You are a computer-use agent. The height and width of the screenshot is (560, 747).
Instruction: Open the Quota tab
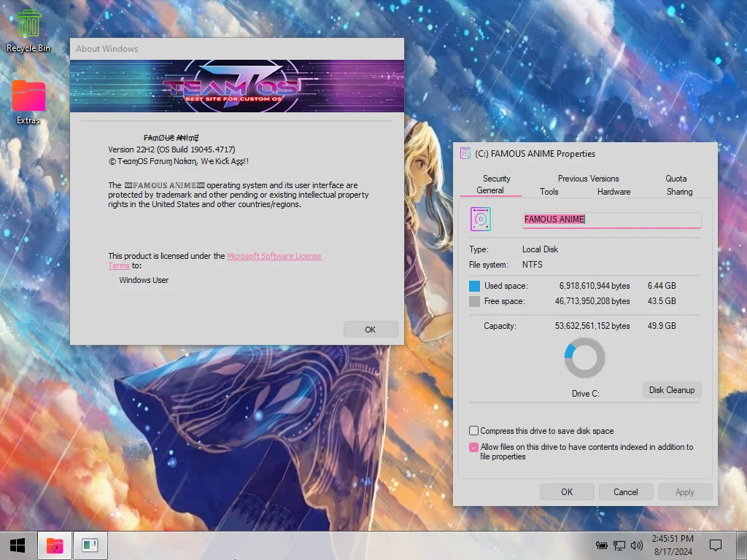point(676,179)
